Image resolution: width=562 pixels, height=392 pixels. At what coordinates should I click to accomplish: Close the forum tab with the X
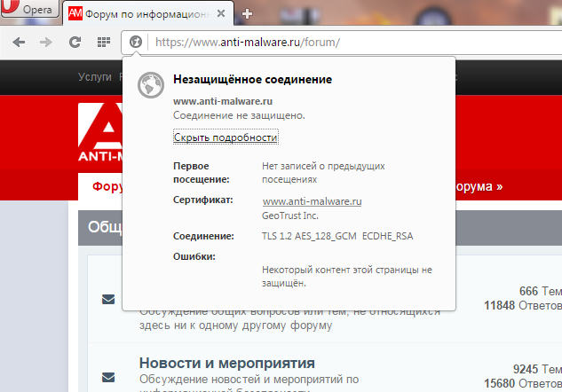[x=221, y=13]
